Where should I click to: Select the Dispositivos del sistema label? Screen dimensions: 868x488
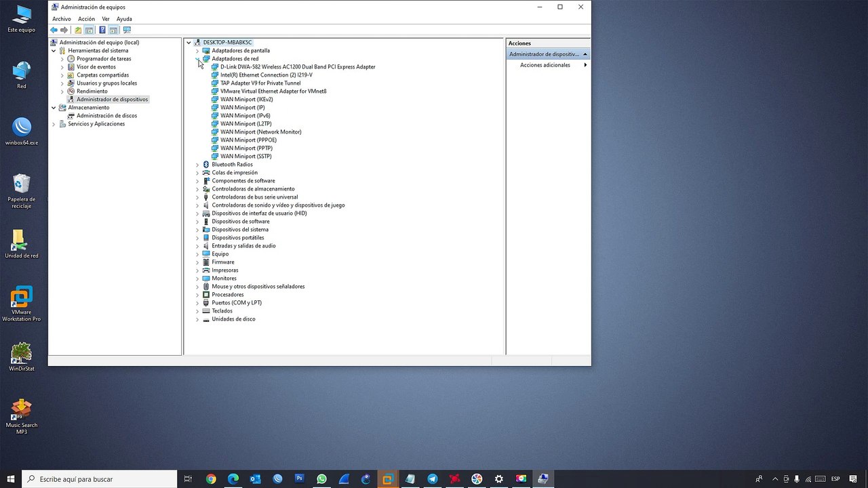(240, 230)
